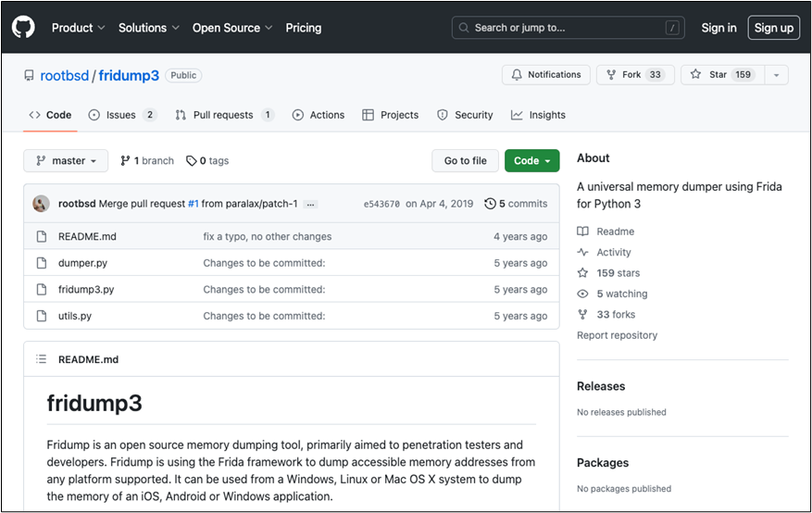Click the Sign up button

tap(774, 28)
